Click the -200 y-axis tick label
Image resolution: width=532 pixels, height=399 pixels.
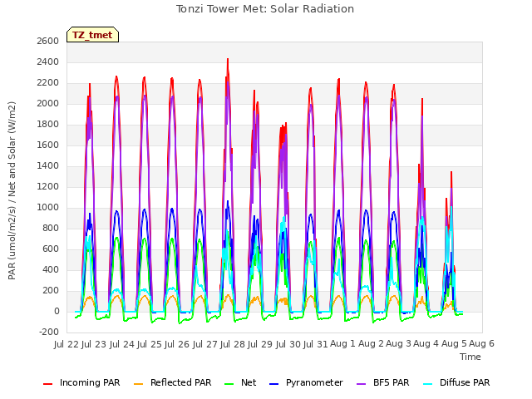coord(49,332)
